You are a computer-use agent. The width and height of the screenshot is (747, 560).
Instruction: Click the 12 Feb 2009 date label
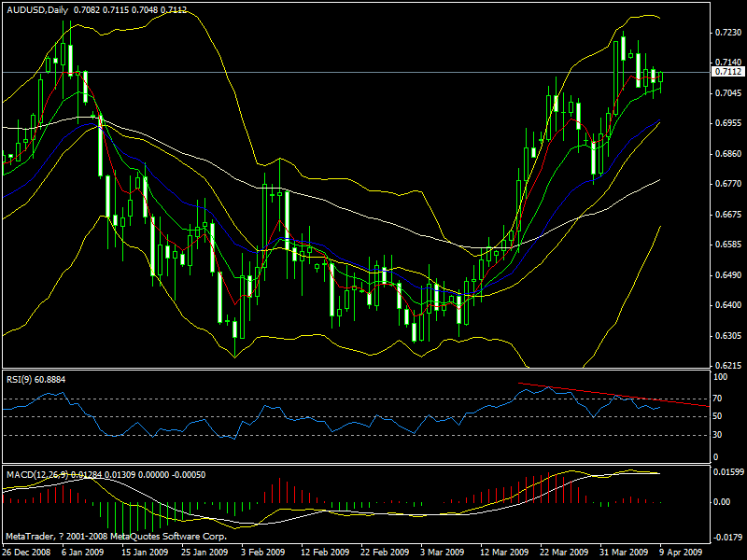click(x=325, y=552)
